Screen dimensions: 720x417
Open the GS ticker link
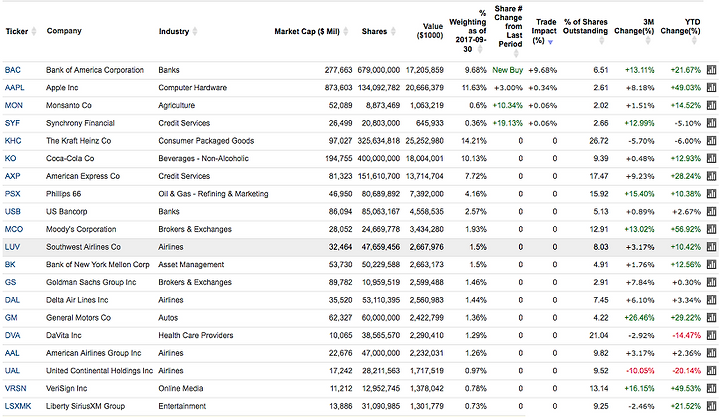[x=10, y=282]
